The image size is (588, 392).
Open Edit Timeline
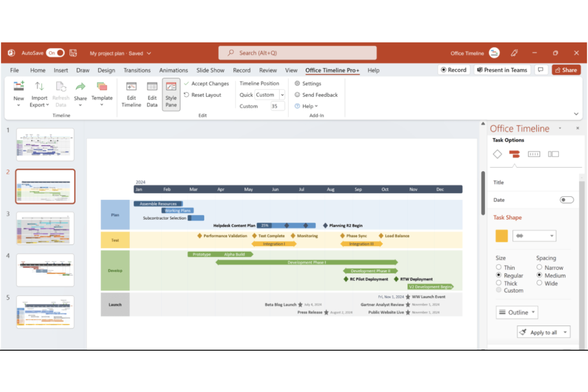point(131,94)
